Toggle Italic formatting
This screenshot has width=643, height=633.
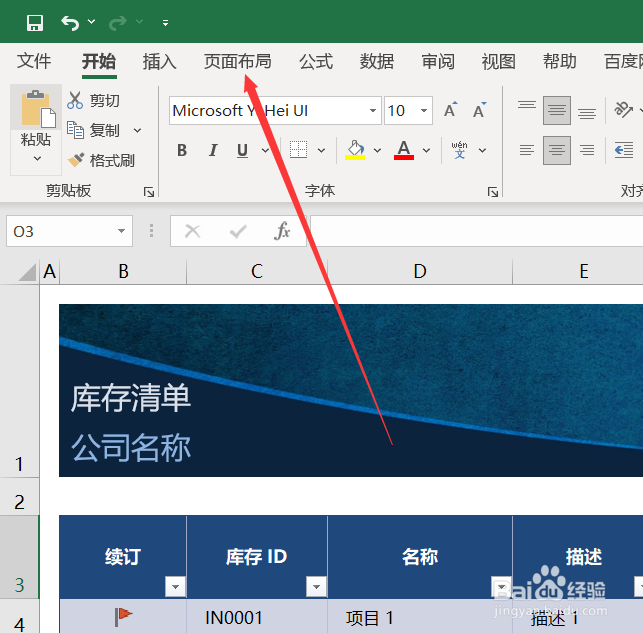pyautogui.click(x=213, y=150)
